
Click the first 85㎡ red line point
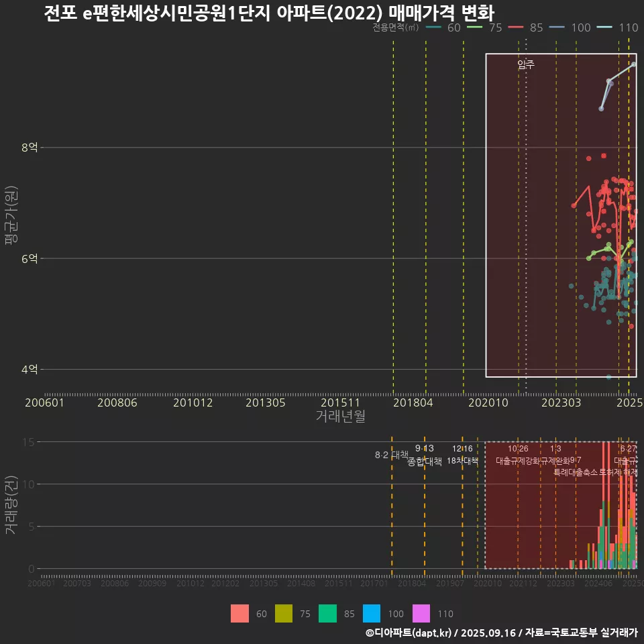point(574,205)
